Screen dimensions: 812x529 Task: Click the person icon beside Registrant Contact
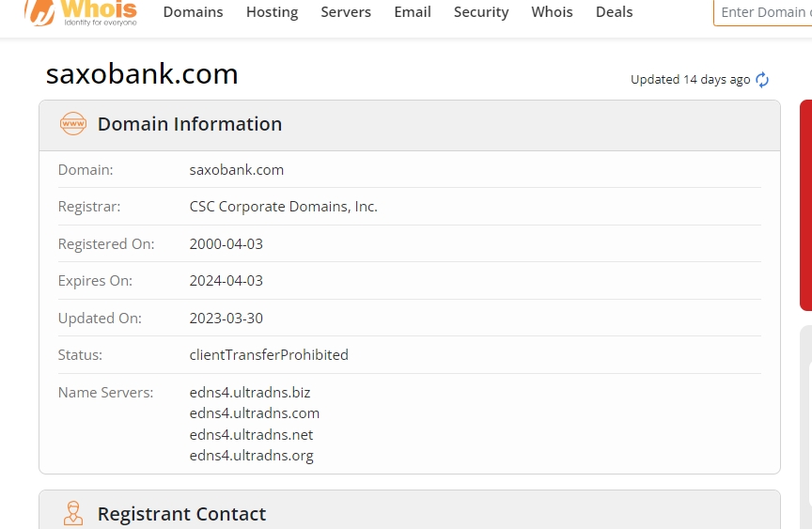click(72, 514)
